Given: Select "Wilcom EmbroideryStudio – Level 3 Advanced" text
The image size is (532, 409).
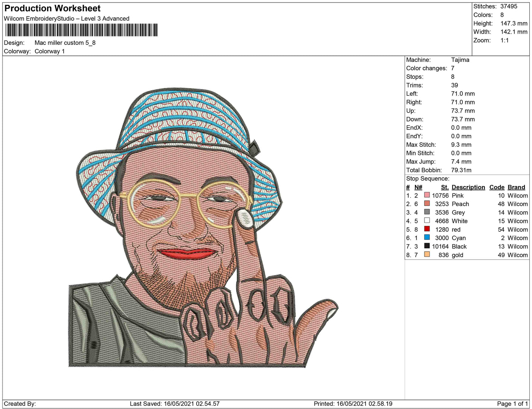Looking at the screenshot, I should (x=67, y=18).
